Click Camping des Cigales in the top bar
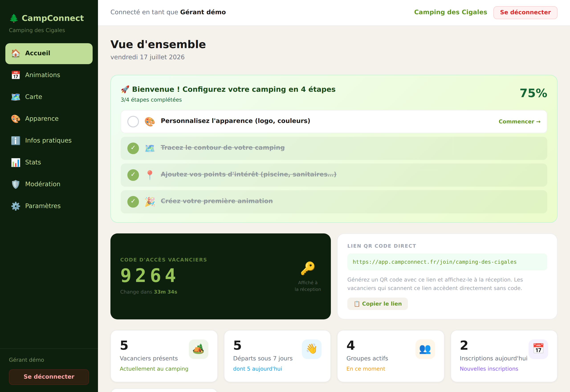 coord(450,12)
